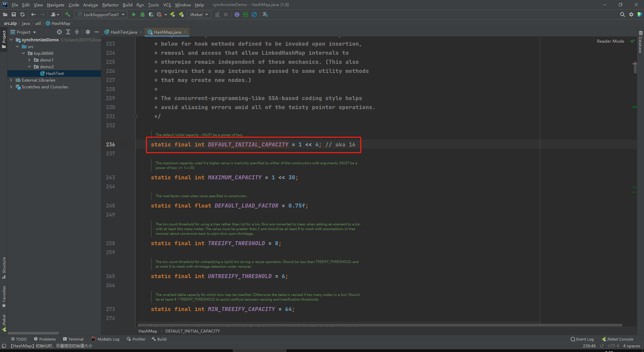The width and height of the screenshot is (644, 352).
Task: Select opened file with locate target icon
Action: (x=59, y=32)
